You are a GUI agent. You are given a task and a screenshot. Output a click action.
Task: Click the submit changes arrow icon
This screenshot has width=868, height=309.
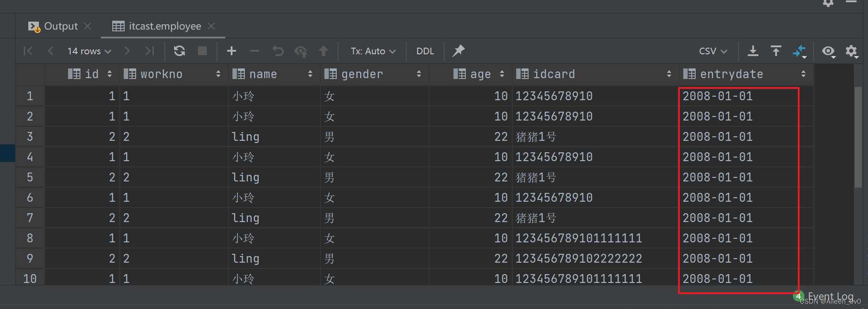(x=324, y=51)
